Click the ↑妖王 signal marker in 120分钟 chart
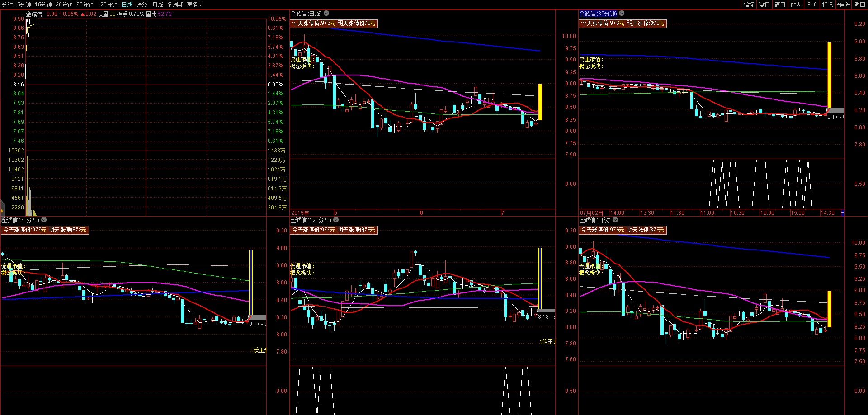 pos(547,341)
